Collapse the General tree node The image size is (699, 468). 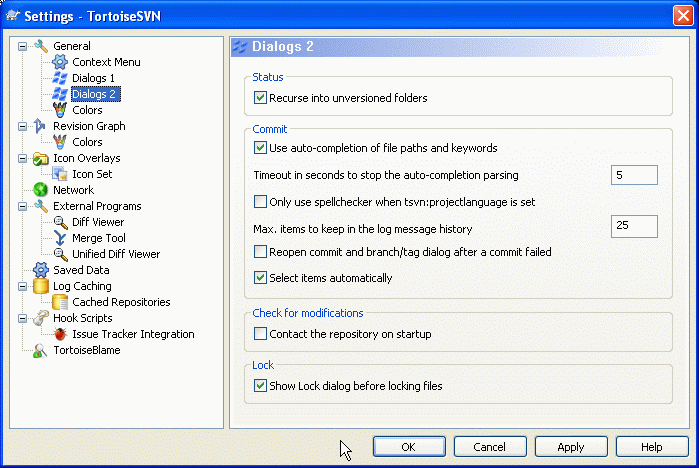point(22,46)
